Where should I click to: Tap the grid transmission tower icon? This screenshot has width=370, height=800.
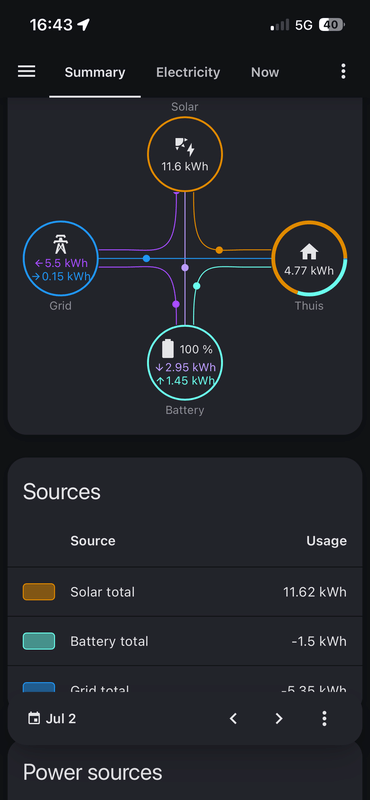click(60, 245)
